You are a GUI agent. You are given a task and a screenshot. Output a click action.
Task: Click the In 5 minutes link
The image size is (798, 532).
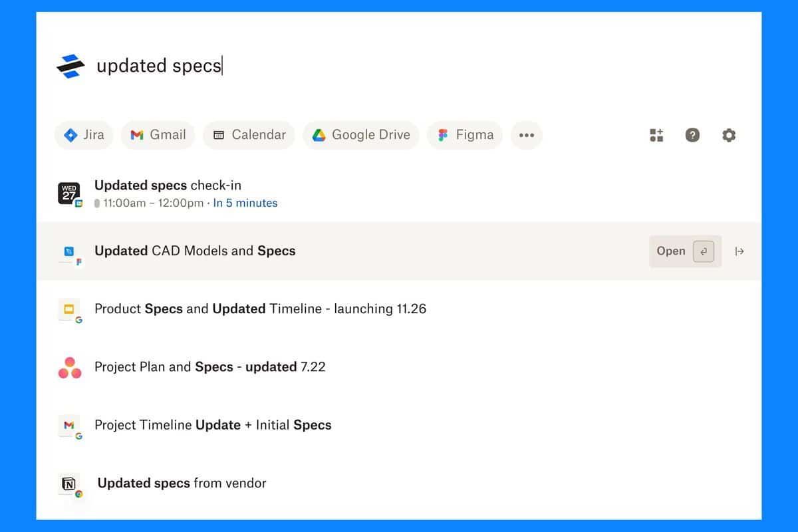pyautogui.click(x=245, y=203)
